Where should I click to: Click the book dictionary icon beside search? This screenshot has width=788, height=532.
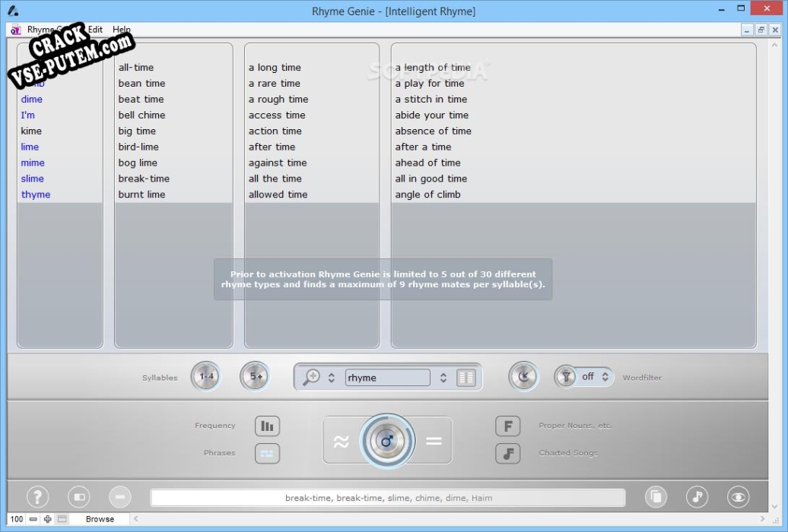[x=465, y=378]
